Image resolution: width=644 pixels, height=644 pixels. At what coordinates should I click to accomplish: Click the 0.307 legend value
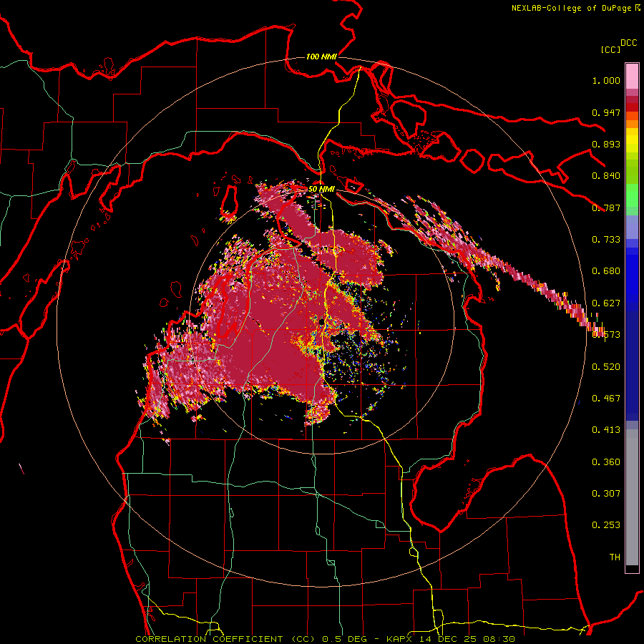(x=606, y=494)
